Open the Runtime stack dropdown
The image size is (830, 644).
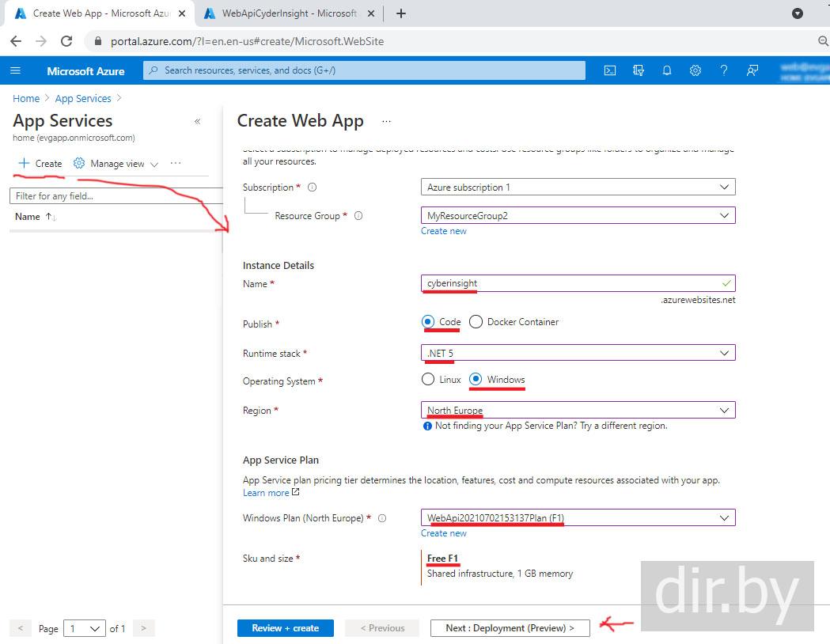point(578,353)
